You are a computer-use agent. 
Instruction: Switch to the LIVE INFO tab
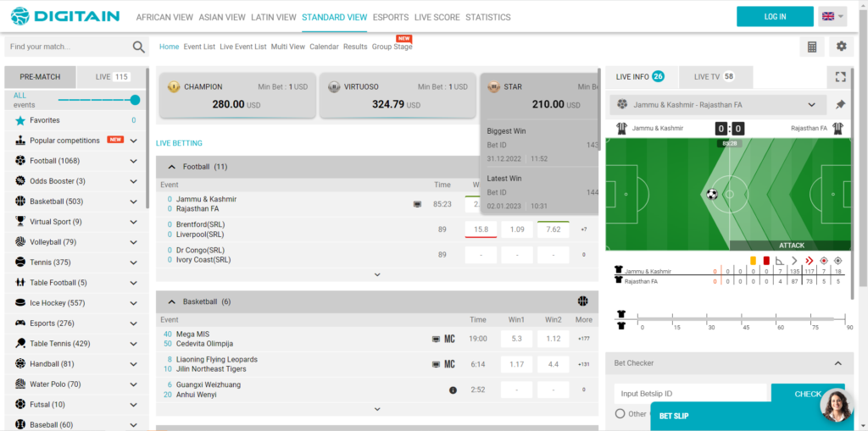[641, 77]
